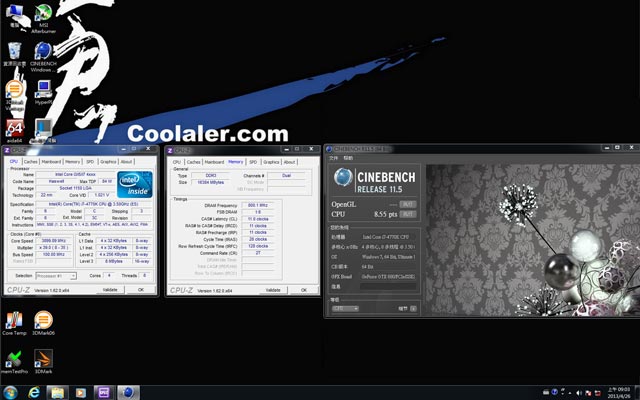640x400 pixels.
Task: Open the first menu in CINEBENCH menu bar
Action: coord(334,158)
